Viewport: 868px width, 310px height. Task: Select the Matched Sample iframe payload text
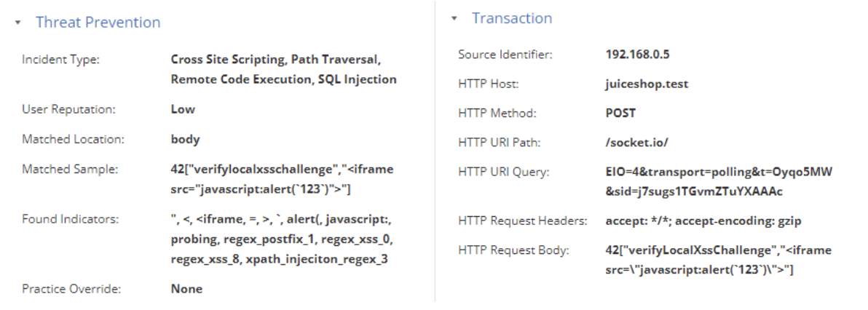pyautogui.click(x=282, y=180)
